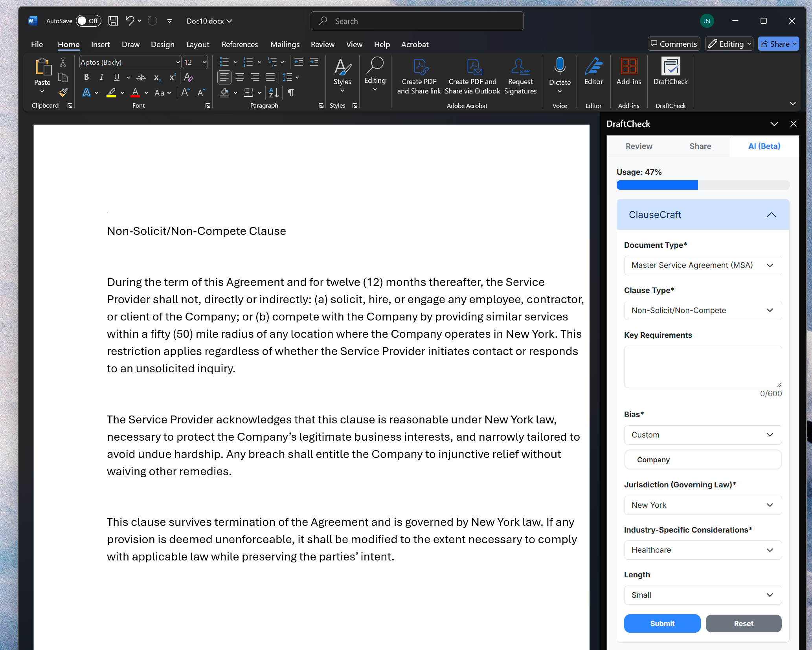
Task: Increase paragraph indent
Action: point(314,62)
